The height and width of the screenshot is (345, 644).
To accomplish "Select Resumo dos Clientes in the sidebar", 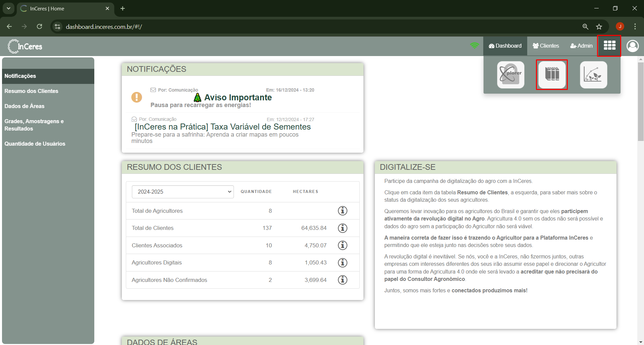I will 48,91.
